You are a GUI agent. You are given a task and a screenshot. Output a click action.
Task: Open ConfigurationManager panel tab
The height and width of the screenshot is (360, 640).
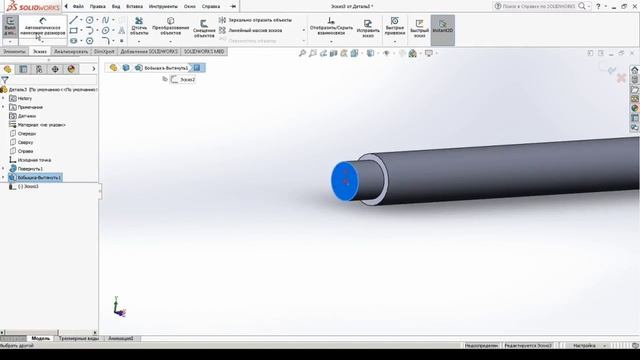click(39, 69)
